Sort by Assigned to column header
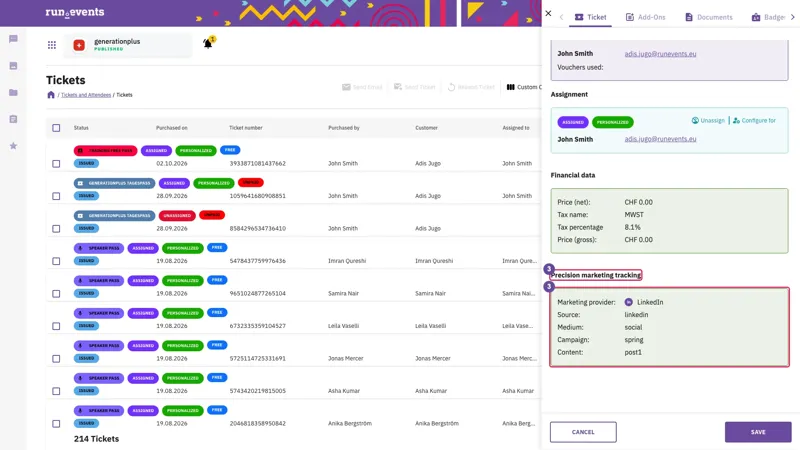Screen dimensions: 800x450 [x=516, y=128]
